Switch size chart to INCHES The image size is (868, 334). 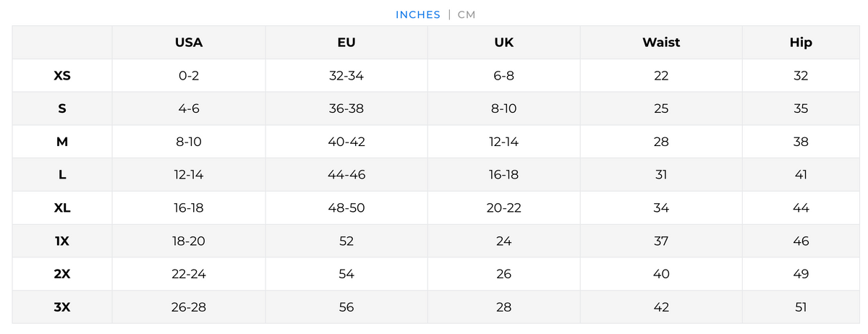tap(417, 14)
